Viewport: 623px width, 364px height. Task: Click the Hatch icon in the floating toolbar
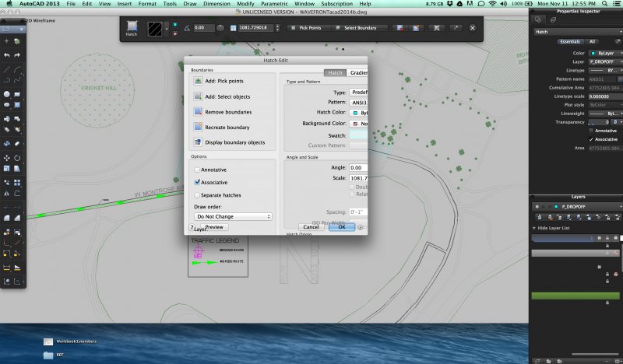point(132,27)
